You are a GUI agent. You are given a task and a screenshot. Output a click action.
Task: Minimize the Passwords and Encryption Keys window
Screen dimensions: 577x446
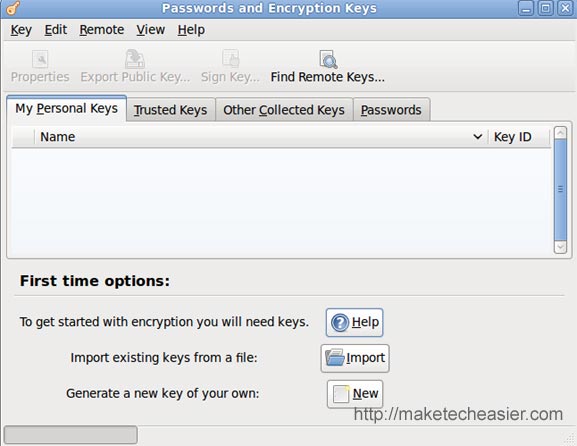(x=526, y=8)
